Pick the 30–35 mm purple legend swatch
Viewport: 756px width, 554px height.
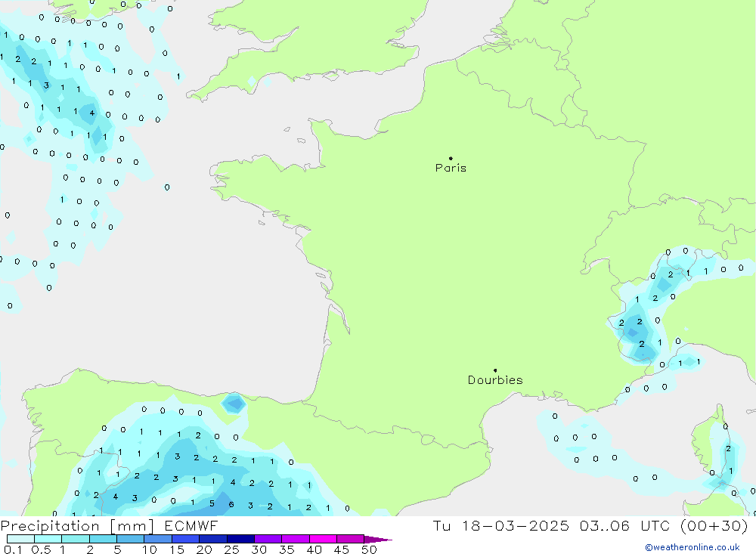click(268, 539)
